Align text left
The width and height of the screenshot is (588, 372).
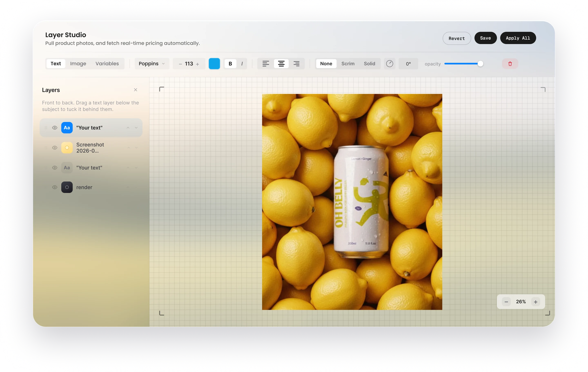tap(266, 64)
